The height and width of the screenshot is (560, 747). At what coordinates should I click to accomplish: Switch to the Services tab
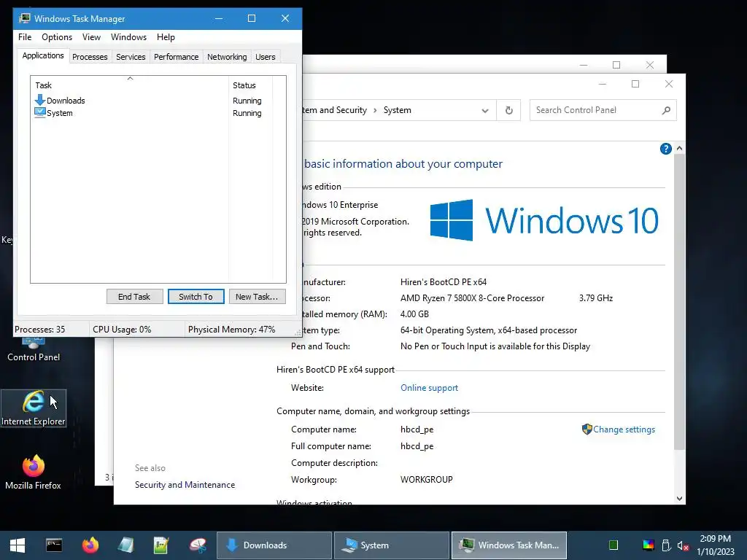click(131, 57)
